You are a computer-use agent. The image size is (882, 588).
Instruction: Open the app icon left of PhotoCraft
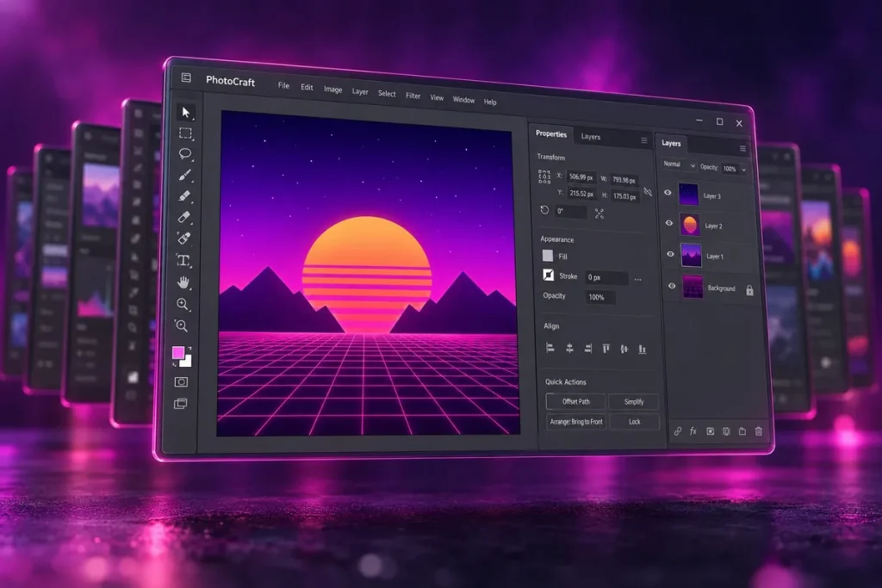click(186, 77)
